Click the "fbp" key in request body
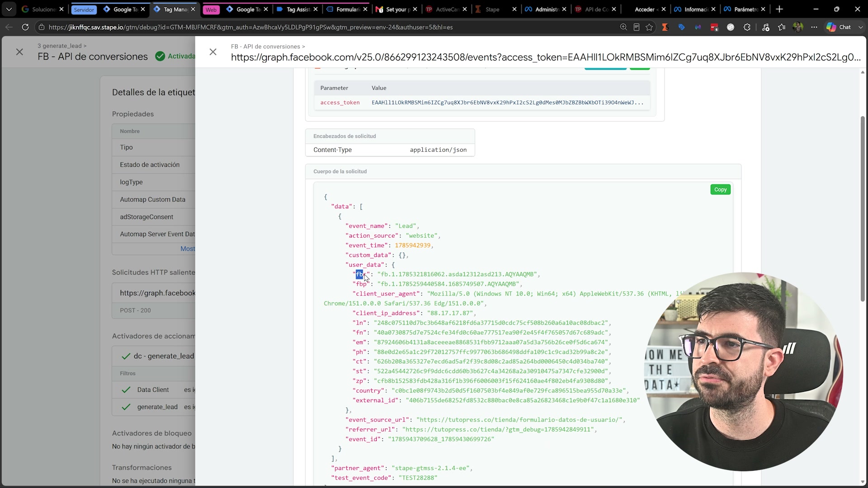The height and width of the screenshot is (488, 868). coord(361,284)
